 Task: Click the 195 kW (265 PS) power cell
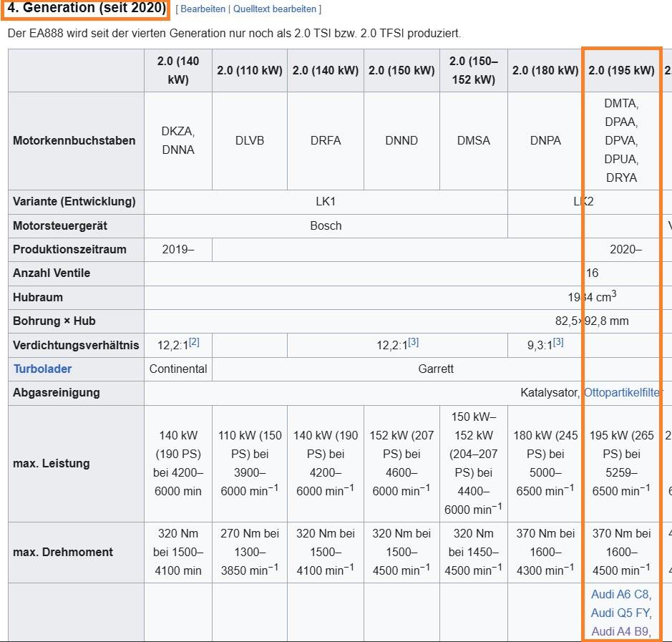click(621, 464)
